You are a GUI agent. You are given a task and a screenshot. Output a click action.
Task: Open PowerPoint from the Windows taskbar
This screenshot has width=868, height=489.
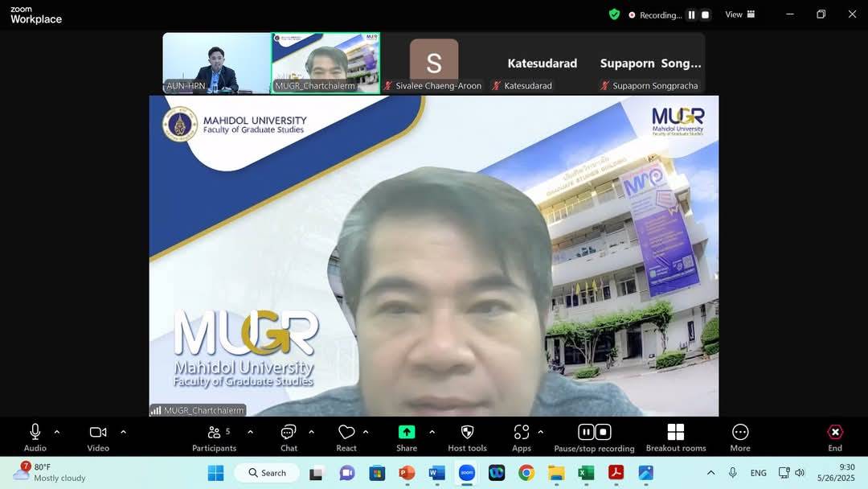(x=407, y=473)
